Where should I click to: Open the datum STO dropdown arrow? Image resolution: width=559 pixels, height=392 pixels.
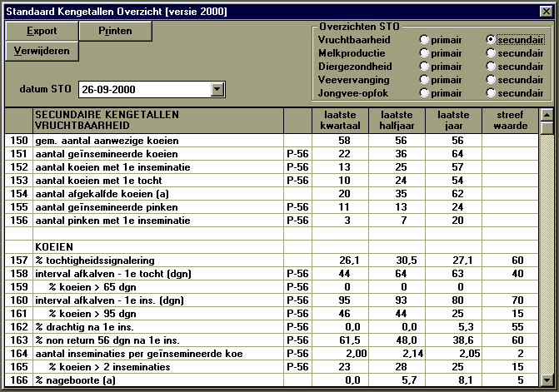click(x=217, y=89)
